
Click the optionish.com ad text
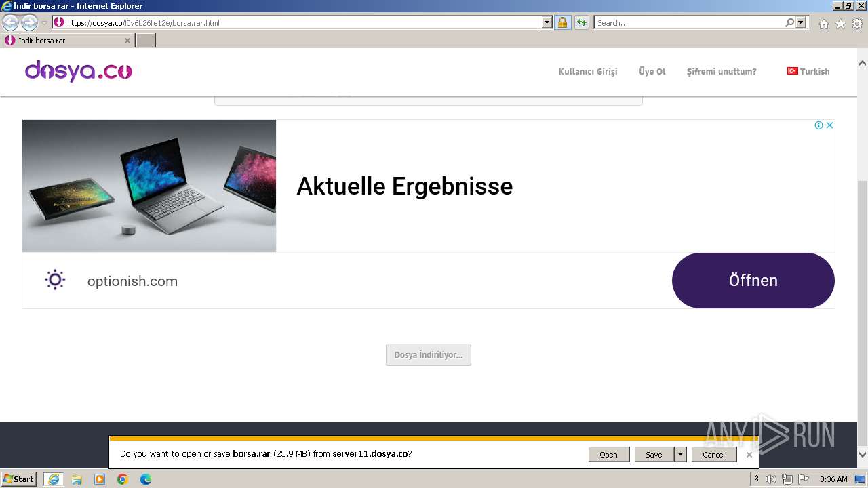[x=132, y=281]
